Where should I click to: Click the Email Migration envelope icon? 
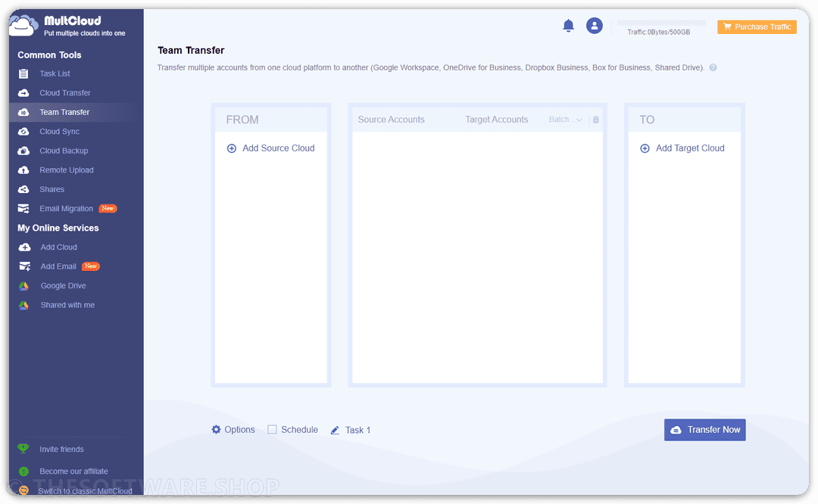click(23, 208)
